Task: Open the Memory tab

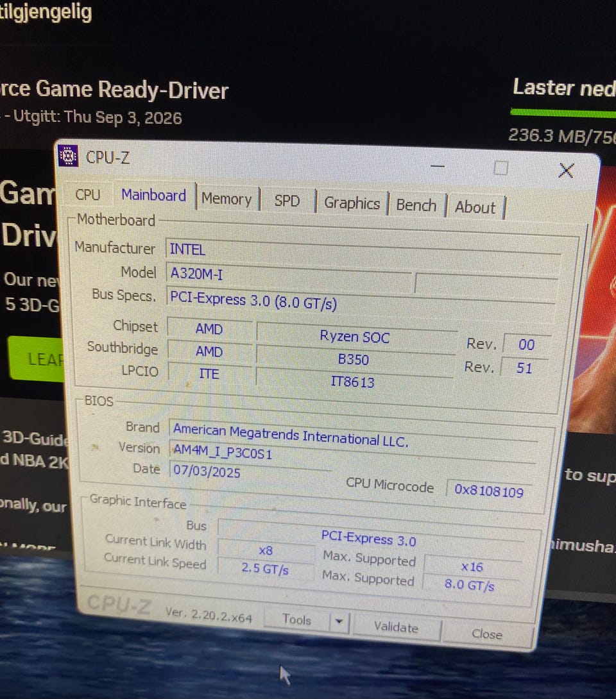Action: (x=227, y=199)
